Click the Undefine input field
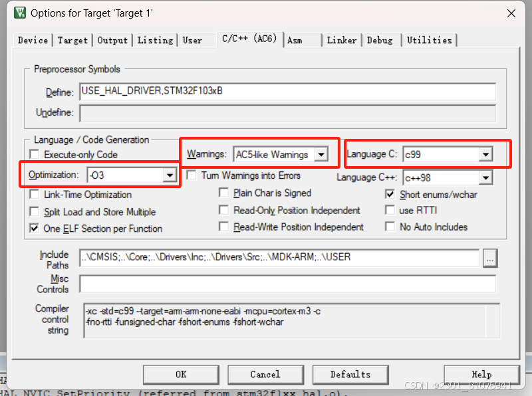The width and height of the screenshot is (532, 396). click(x=288, y=113)
